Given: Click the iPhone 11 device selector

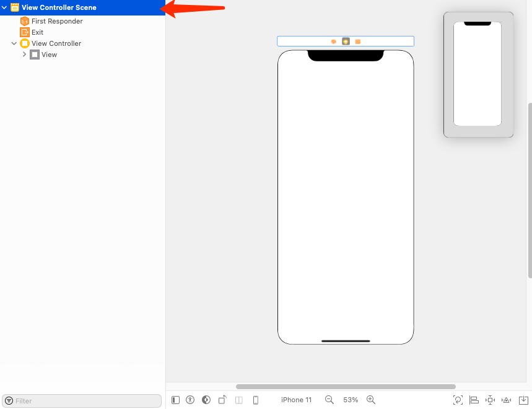Looking at the screenshot, I should click(296, 400).
